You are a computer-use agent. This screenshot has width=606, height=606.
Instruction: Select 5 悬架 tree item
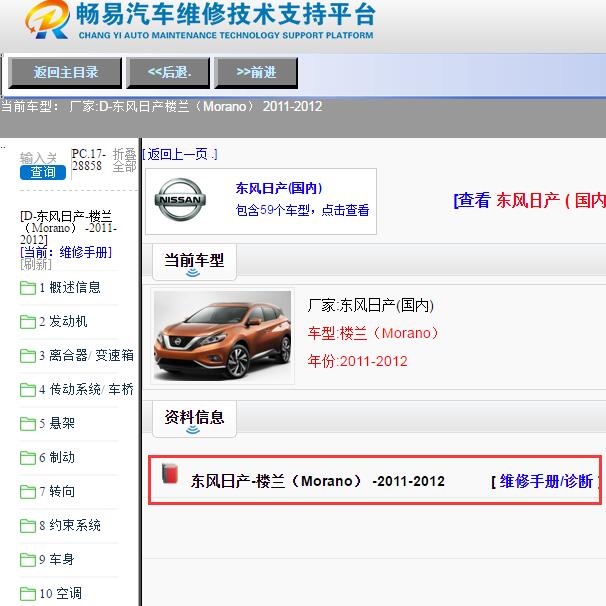57,424
